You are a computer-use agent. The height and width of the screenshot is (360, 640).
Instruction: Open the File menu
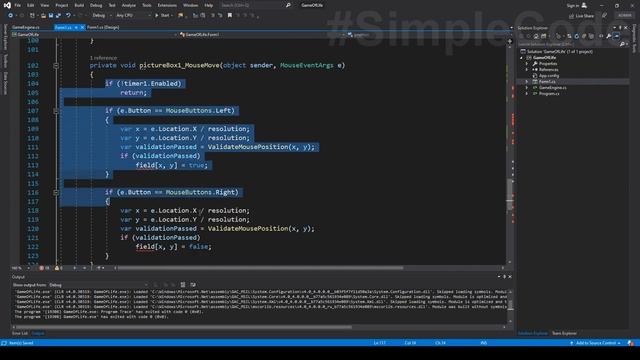18,5
